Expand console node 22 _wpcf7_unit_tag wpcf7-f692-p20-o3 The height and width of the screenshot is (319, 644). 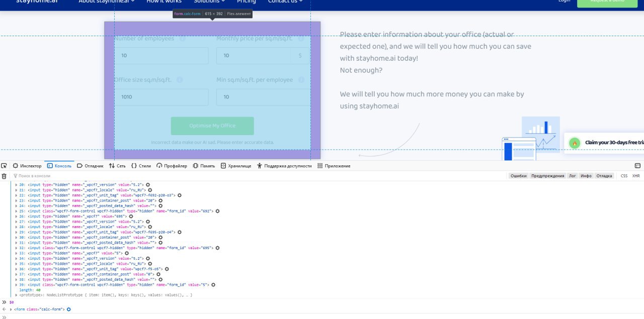click(x=16, y=195)
